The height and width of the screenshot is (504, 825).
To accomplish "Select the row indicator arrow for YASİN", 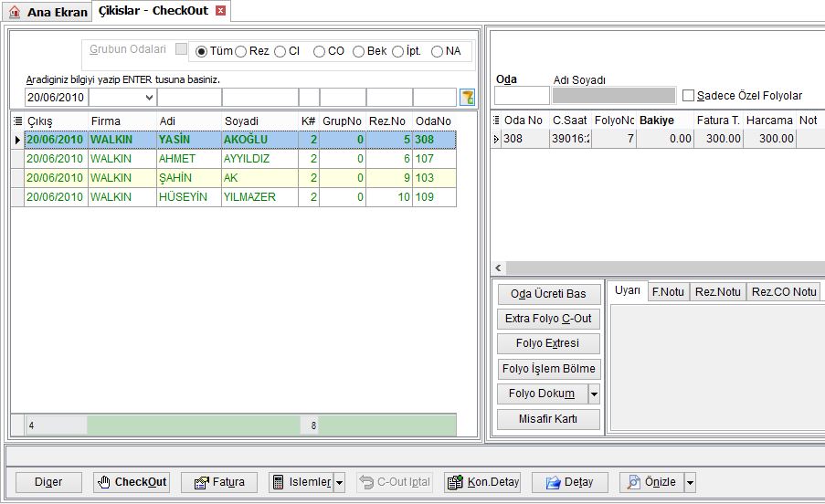I will (17, 140).
